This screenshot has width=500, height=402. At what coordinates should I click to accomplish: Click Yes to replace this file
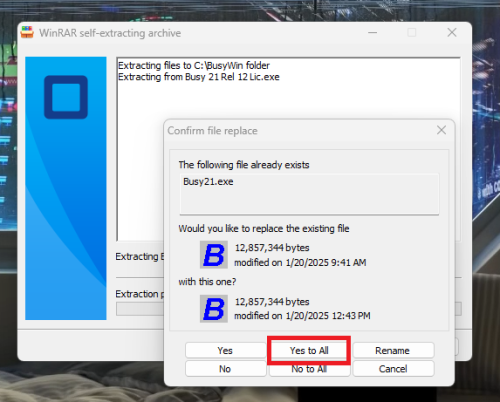coord(225,350)
